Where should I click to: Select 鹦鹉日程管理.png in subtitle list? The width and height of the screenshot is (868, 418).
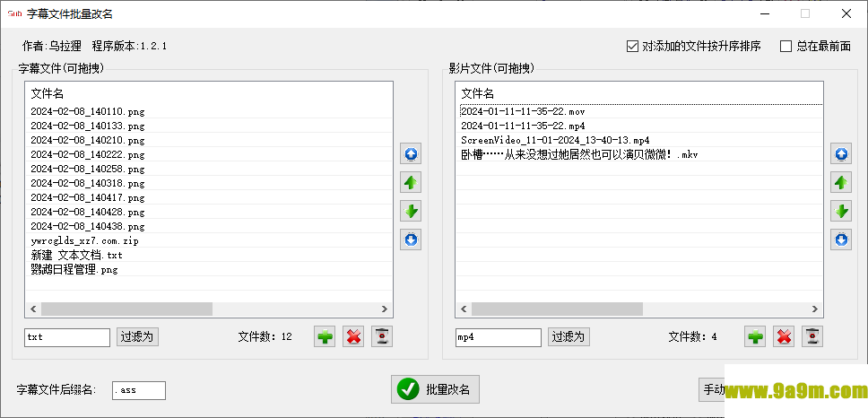coord(209,270)
